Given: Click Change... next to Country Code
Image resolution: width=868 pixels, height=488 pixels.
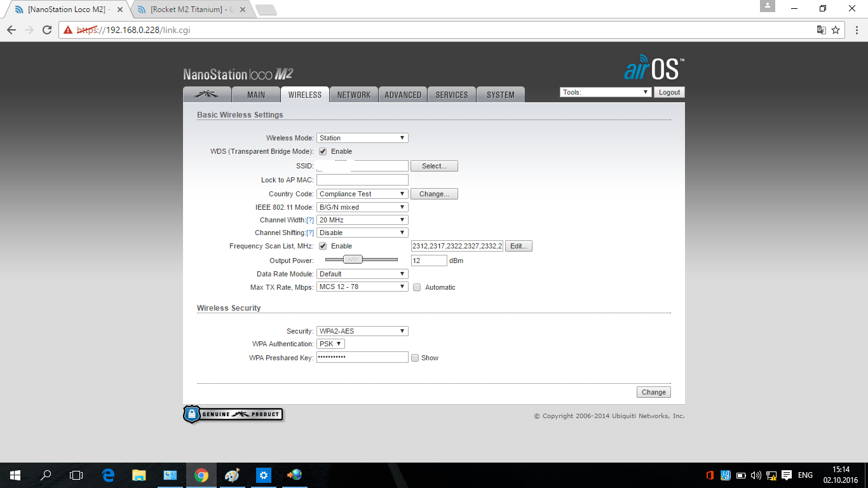Looking at the screenshot, I should 434,194.
